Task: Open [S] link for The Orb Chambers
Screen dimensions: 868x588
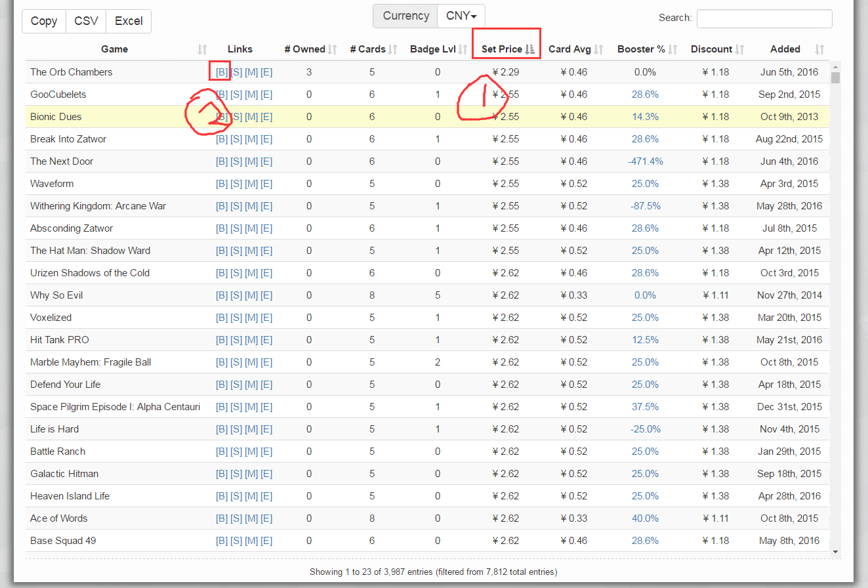Action: click(x=236, y=72)
